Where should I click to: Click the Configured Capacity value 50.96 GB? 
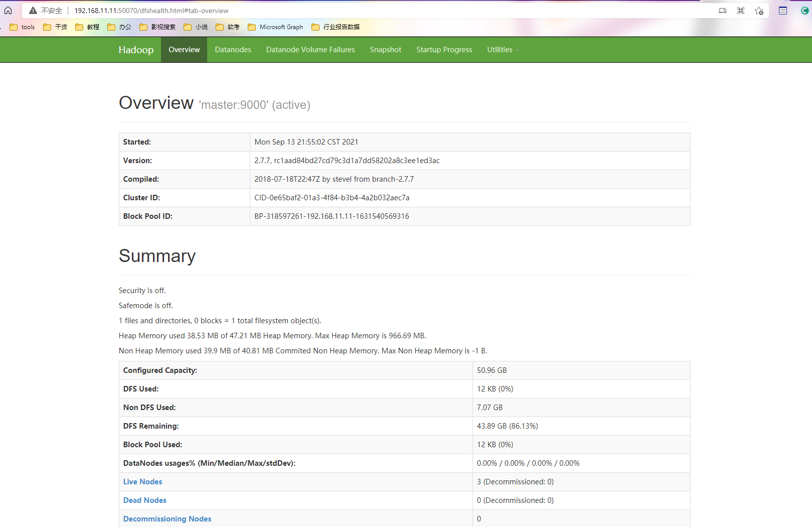pos(492,370)
